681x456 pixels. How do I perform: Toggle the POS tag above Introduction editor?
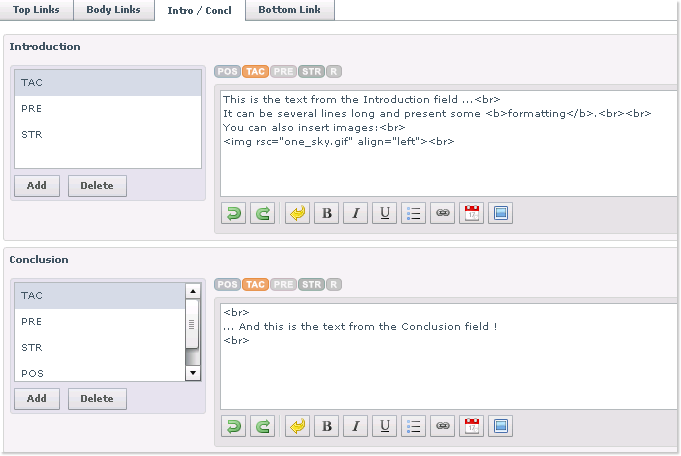tap(227, 72)
